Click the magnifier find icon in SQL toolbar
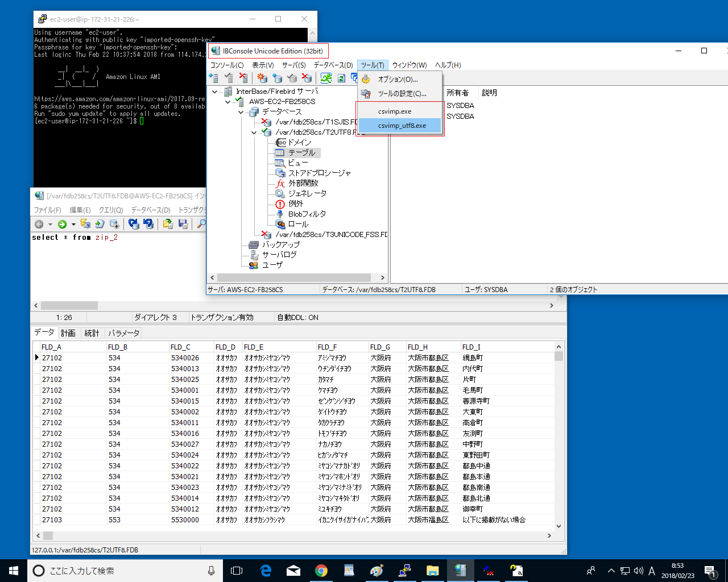The height and width of the screenshot is (582, 728). click(201, 224)
